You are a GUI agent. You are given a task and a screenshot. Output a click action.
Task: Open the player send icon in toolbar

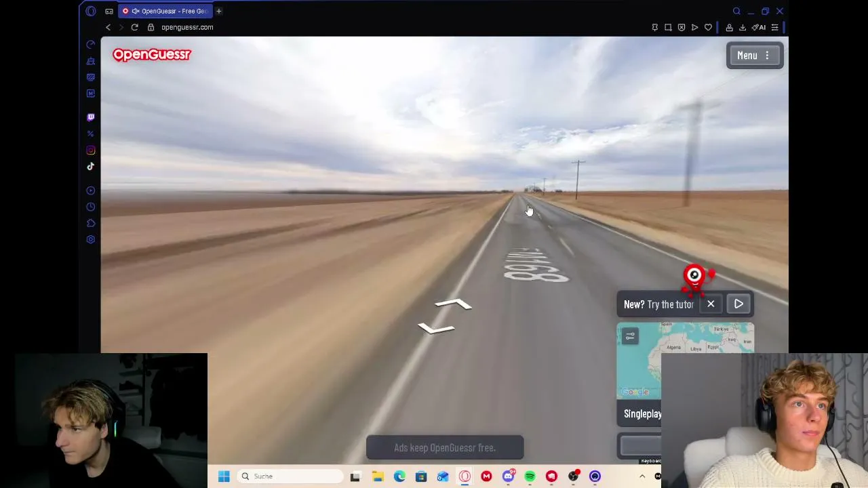[x=695, y=27]
